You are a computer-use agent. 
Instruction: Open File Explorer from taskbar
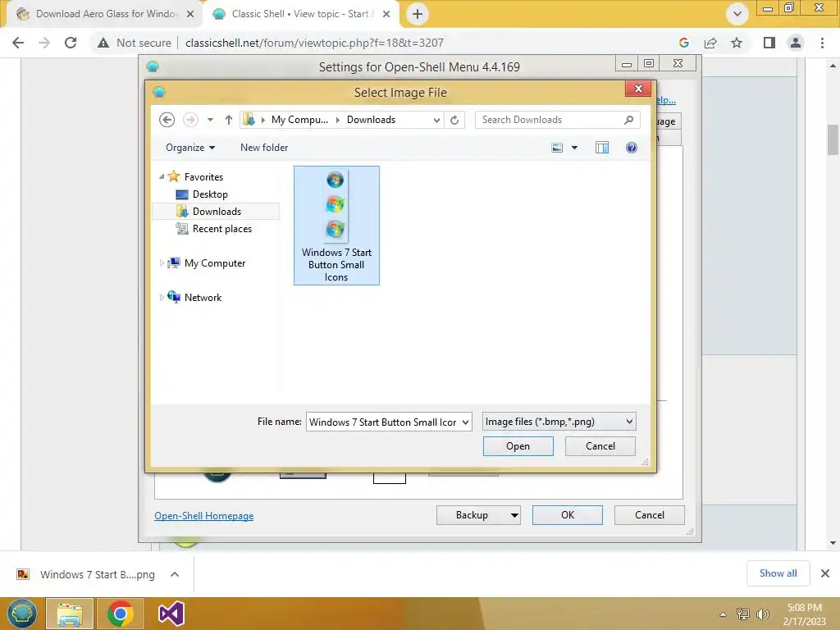[x=70, y=614]
